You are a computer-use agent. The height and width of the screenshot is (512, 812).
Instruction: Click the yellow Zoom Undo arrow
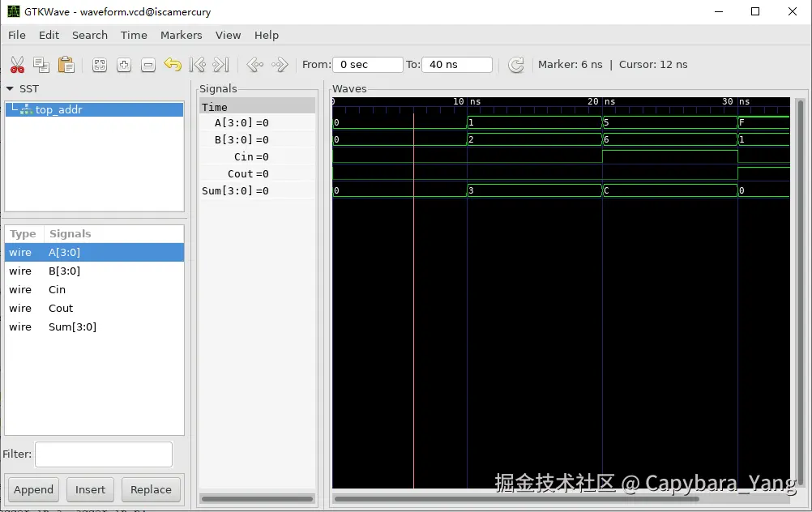pyautogui.click(x=172, y=65)
